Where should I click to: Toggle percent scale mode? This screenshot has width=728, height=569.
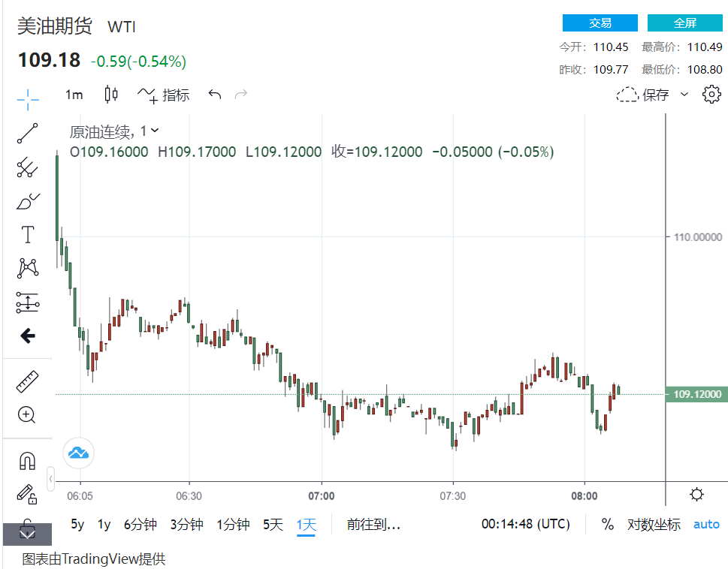click(607, 525)
